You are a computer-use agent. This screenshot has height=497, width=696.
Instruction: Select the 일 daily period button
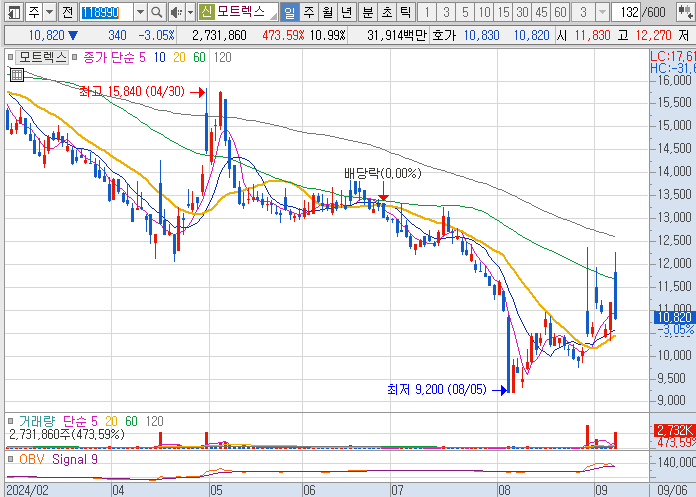[x=289, y=12]
